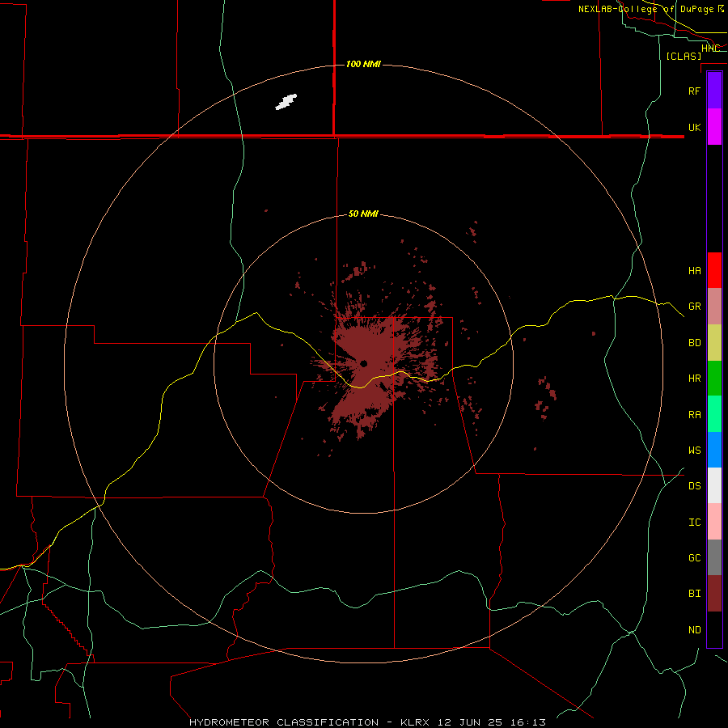The height and width of the screenshot is (728, 728).
Task: Click the "ND" legend label
Action: [x=694, y=629]
